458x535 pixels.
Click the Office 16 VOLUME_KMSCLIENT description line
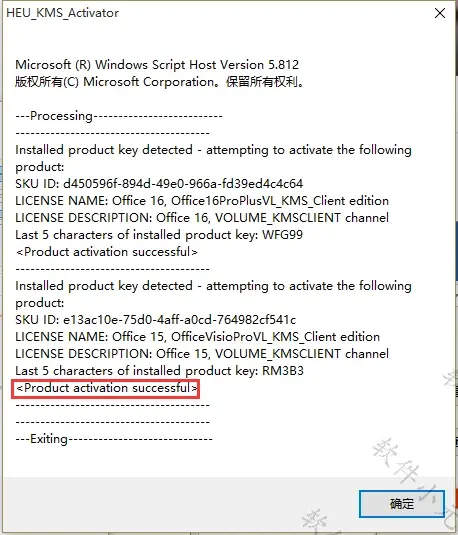tap(202, 218)
